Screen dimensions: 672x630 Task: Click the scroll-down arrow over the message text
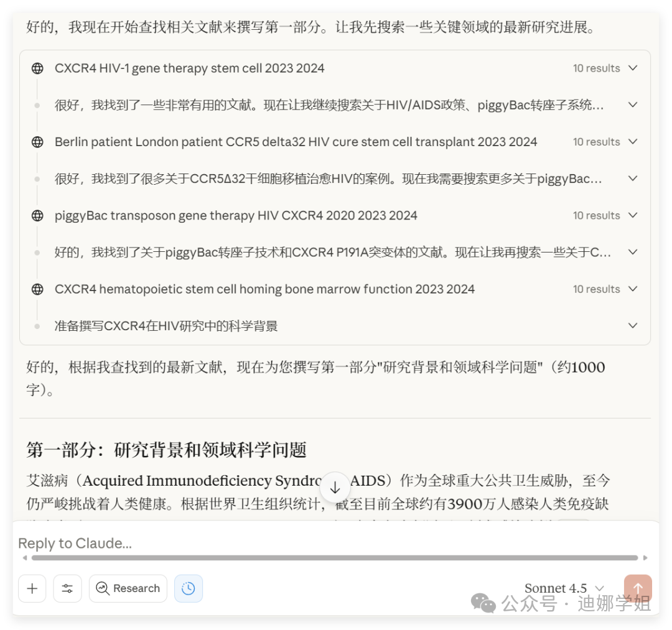point(336,487)
